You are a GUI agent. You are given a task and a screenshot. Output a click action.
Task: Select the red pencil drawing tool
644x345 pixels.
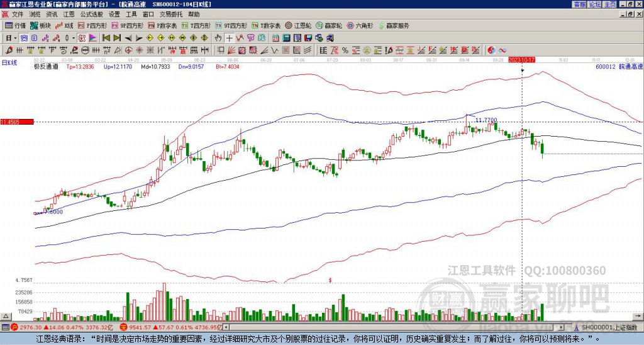click(9, 50)
